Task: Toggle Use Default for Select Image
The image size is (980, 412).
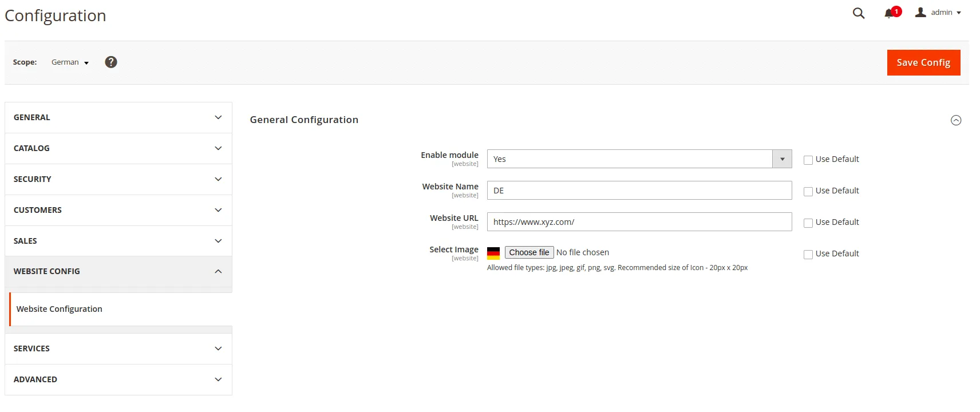Action: click(x=808, y=255)
